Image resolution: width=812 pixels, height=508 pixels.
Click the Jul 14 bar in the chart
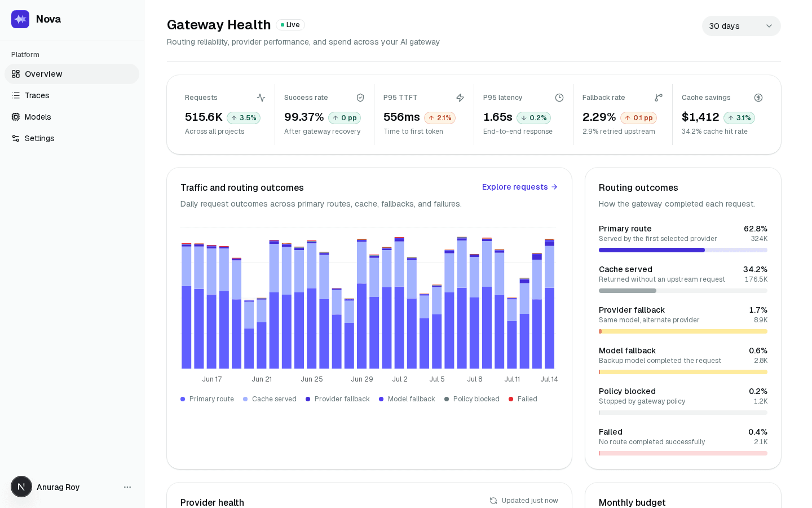pos(549,304)
